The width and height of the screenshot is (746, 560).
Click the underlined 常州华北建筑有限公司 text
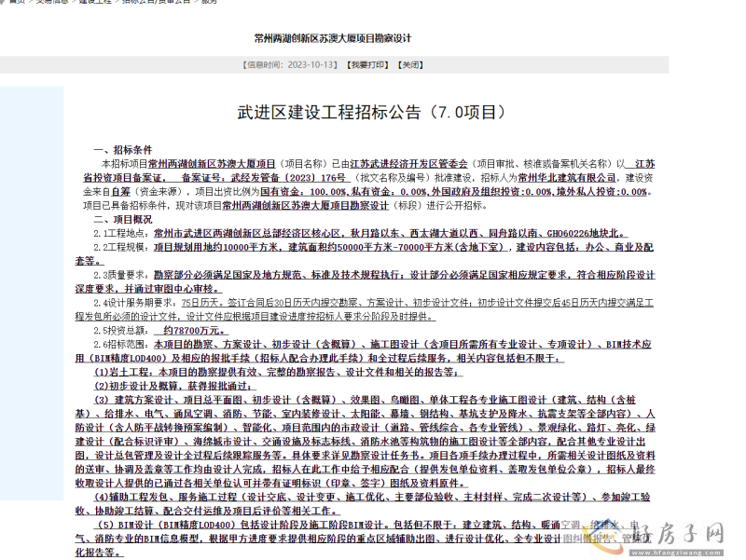(x=567, y=178)
